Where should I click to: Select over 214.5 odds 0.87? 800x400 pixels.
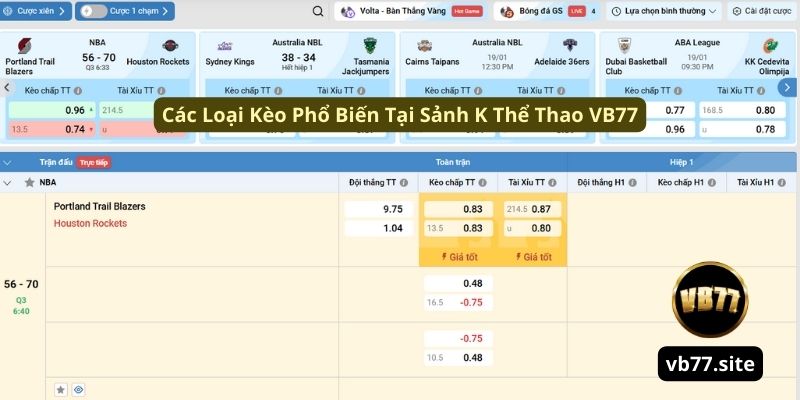click(533, 209)
